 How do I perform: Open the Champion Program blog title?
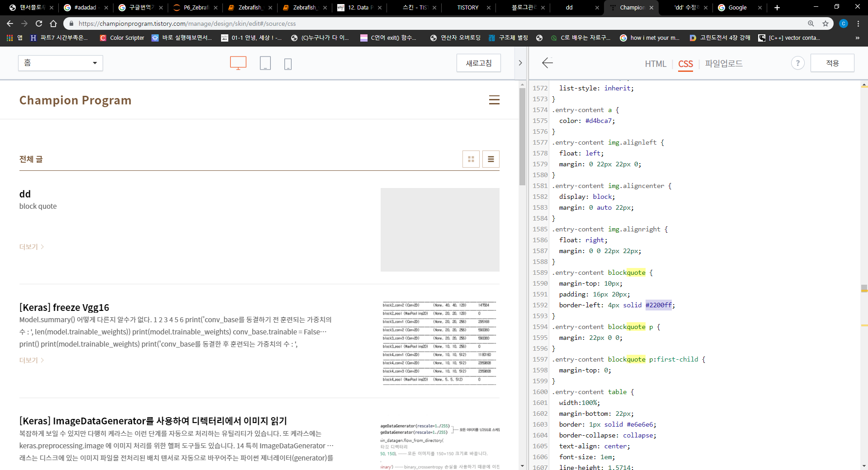point(75,100)
